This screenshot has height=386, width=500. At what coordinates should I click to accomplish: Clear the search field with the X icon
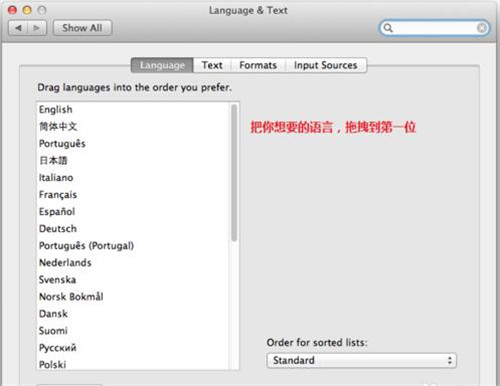(482, 28)
